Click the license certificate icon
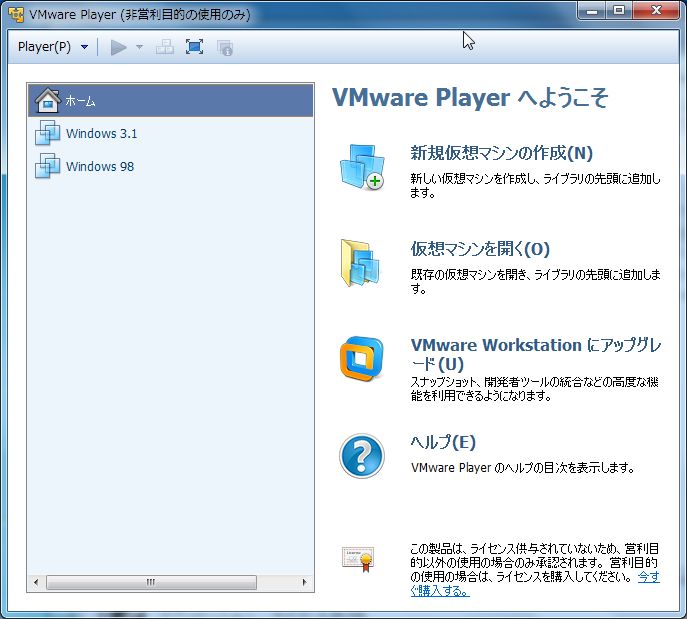Image resolution: width=687 pixels, height=619 pixels. point(358,559)
